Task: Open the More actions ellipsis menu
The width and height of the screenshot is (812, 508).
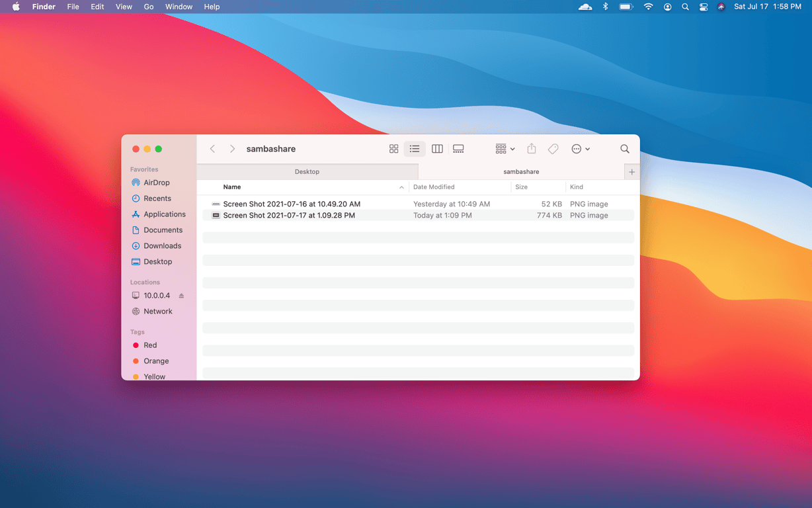Action: tap(581, 149)
